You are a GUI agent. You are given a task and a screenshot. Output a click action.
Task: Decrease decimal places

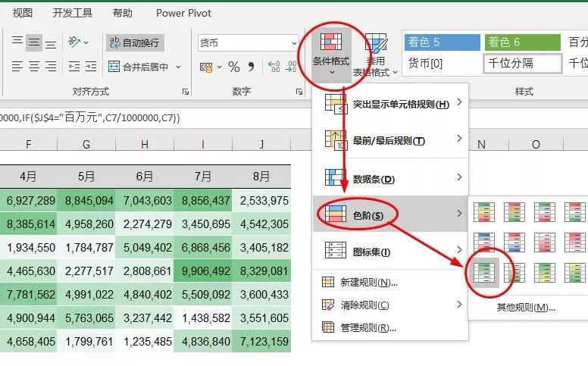291,67
